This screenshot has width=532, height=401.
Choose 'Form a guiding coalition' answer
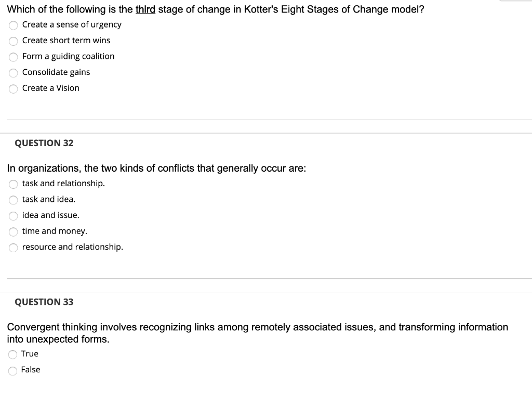[x=13, y=57]
